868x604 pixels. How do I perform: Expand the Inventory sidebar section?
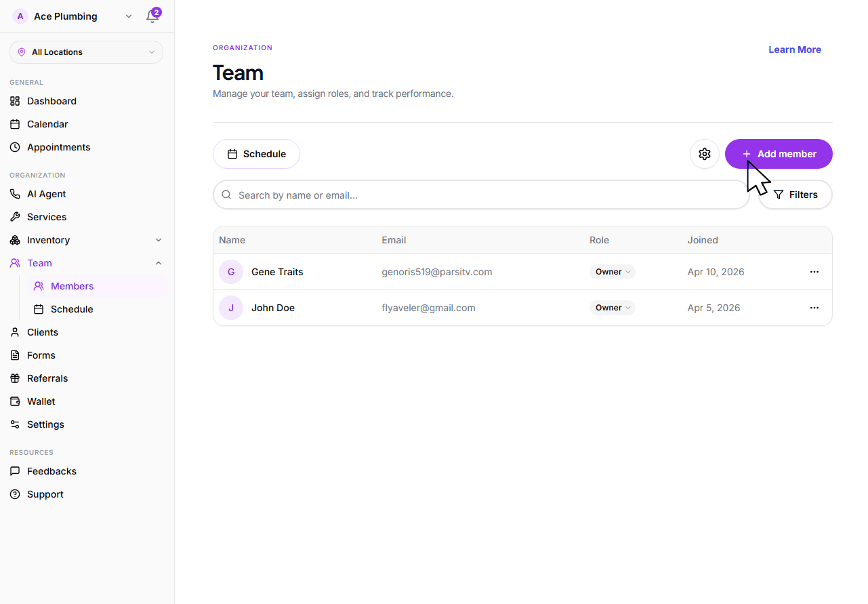(x=158, y=240)
